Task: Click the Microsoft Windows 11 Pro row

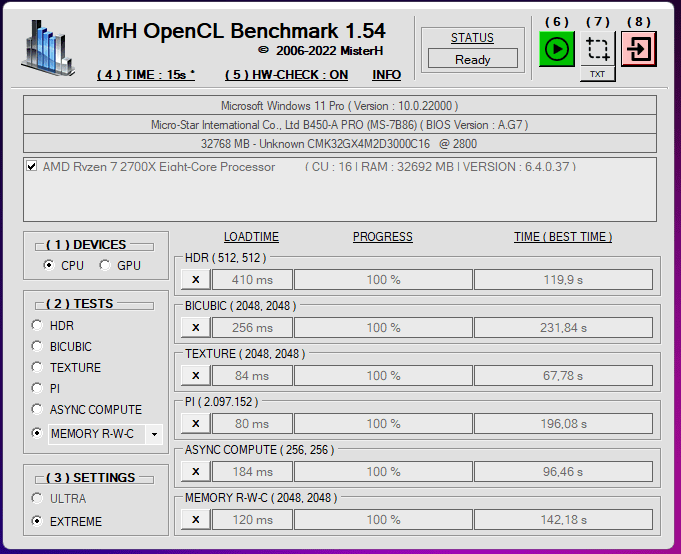Action: tap(340, 106)
